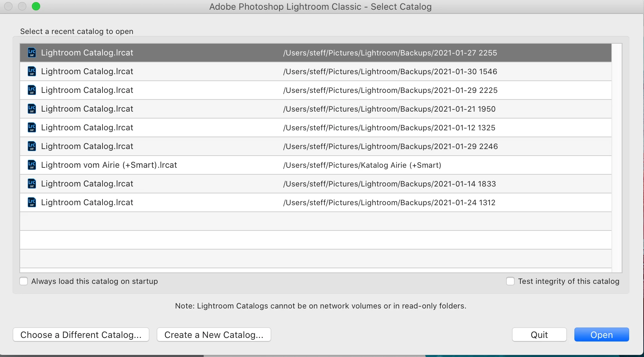Click catalog icon for backup 2021-01-14 1833
Screen dimensions: 644x357
point(32,184)
